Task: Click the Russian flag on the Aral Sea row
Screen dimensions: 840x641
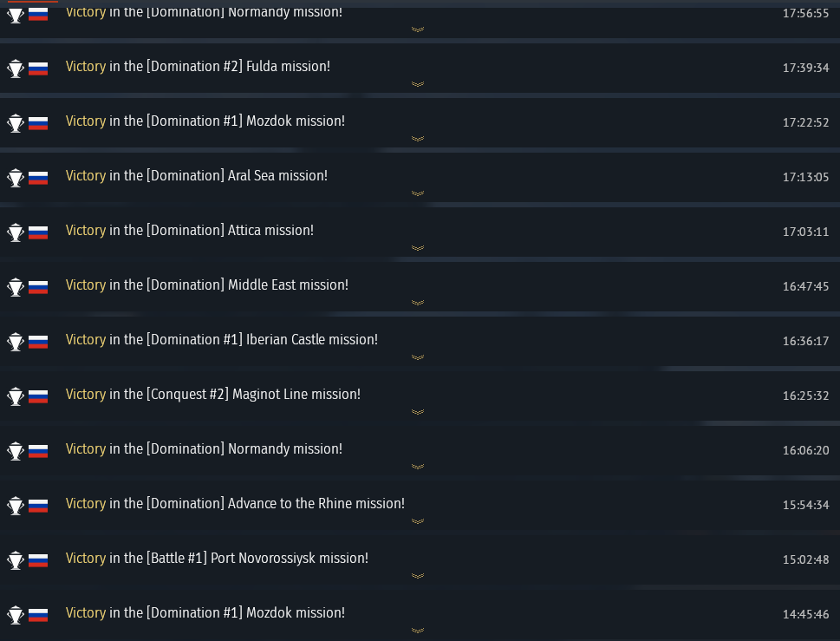Action: (x=38, y=178)
